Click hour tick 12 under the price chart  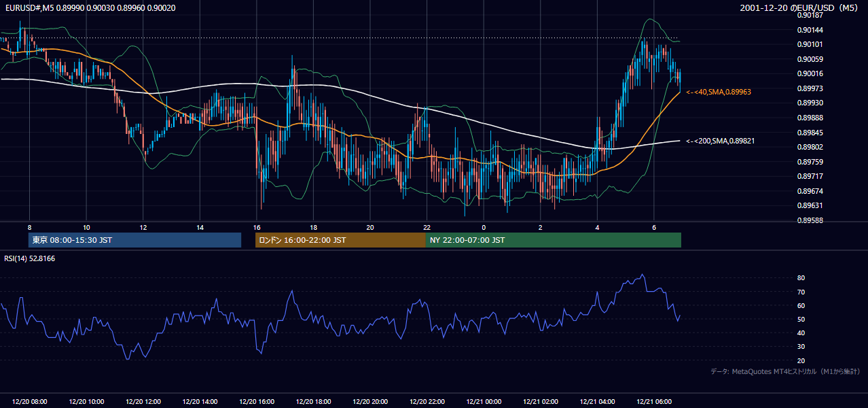click(x=143, y=227)
